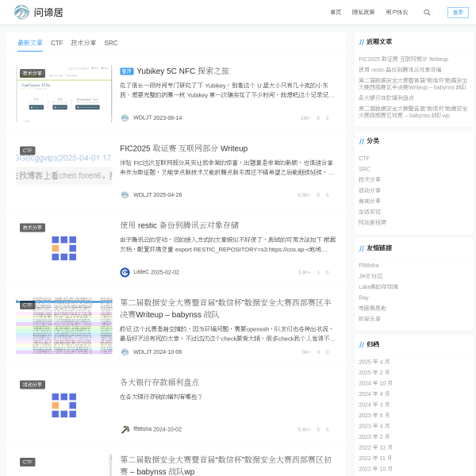Click WDLJT avatar on Yubikey post
Image resolution: width=476 pixels, height=476 pixels.
point(125,117)
